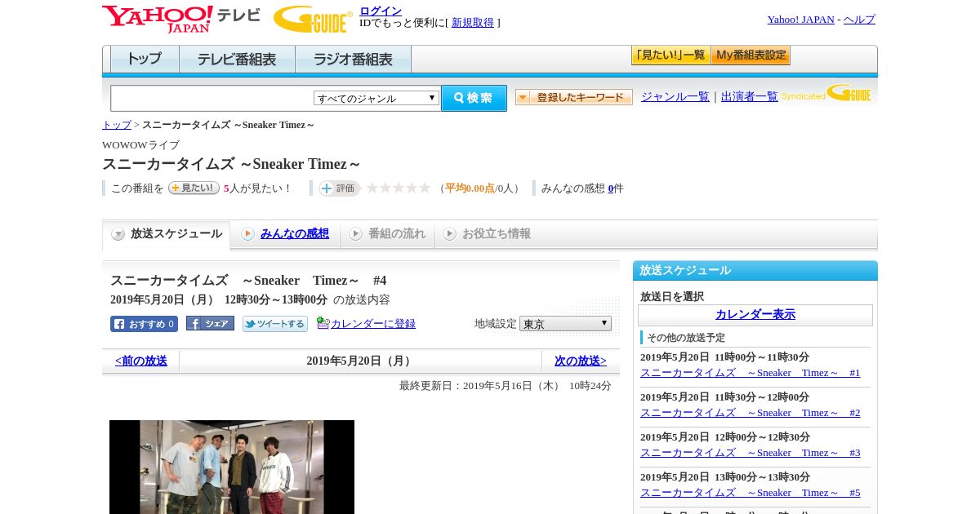The width and height of the screenshot is (980, 514).
Task: Open the ヘルプ link
Action: pyautogui.click(x=859, y=20)
